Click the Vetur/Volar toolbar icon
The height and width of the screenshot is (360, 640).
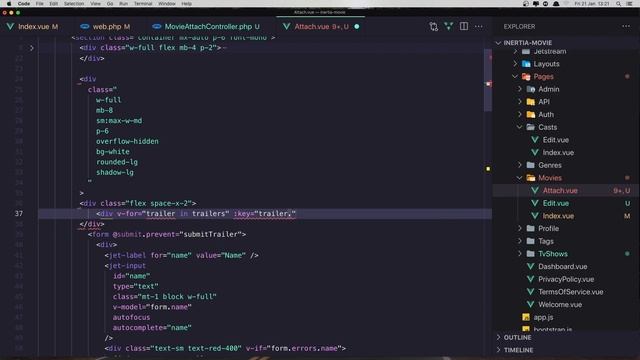coord(449,27)
